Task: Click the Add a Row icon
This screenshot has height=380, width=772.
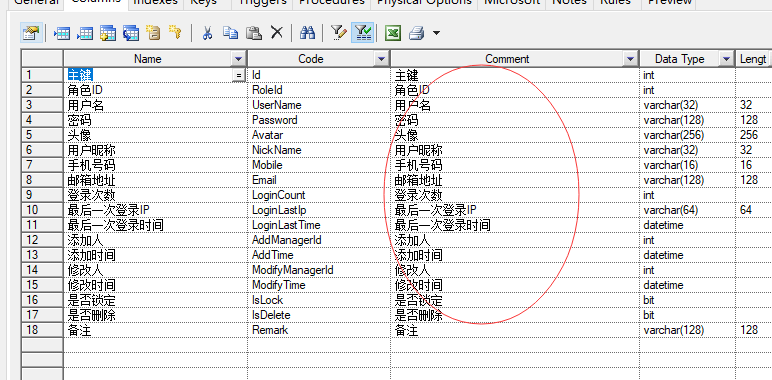Action: pyautogui.click(x=85, y=33)
